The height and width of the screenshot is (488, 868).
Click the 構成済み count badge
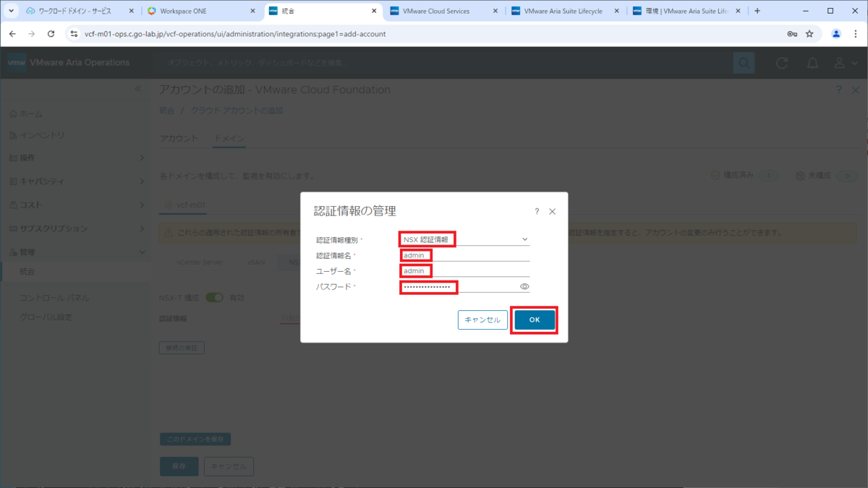tap(767, 176)
